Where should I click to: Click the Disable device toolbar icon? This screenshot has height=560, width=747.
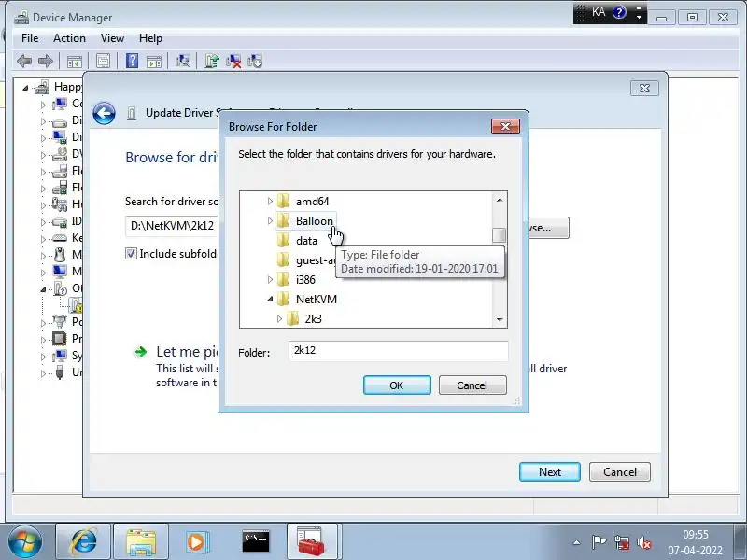(x=255, y=61)
